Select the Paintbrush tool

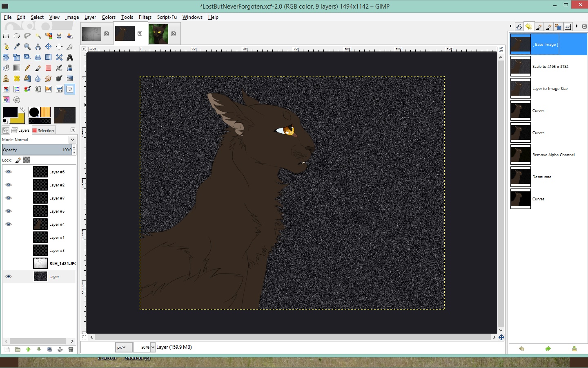click(x=38, y=68)
